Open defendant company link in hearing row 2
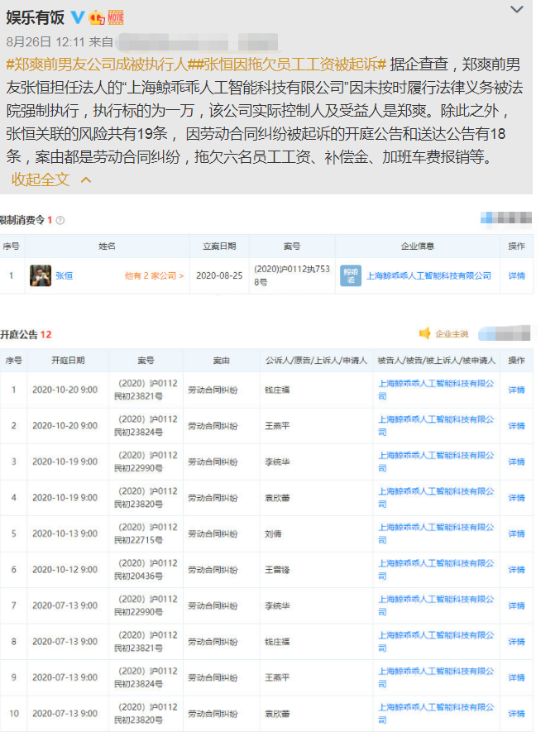 [436, 426]
